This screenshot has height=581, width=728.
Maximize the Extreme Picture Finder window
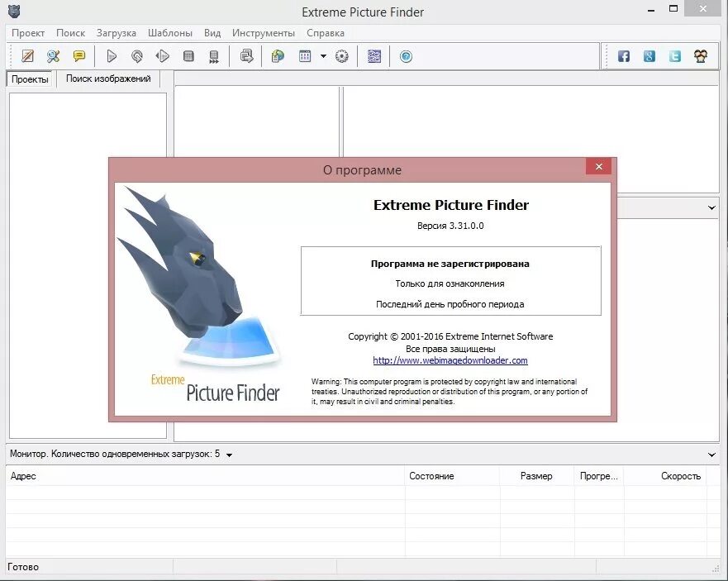(x=673, y=9)
